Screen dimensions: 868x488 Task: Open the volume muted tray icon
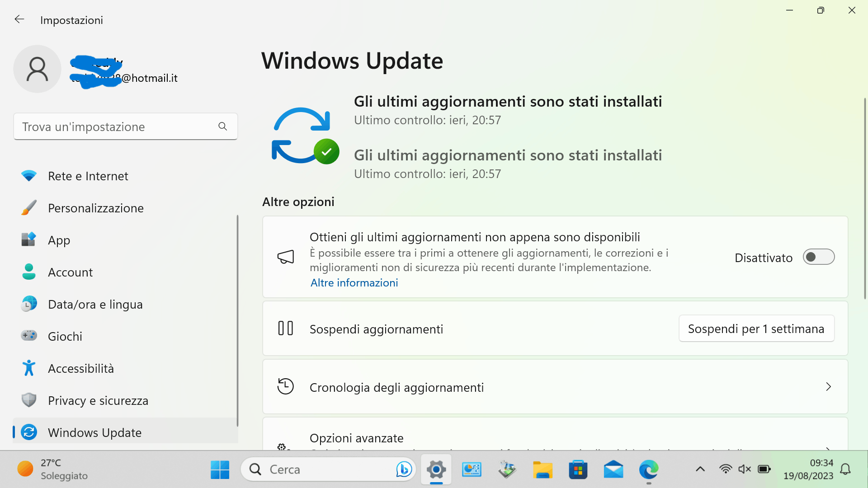click(x=744, y=469)
